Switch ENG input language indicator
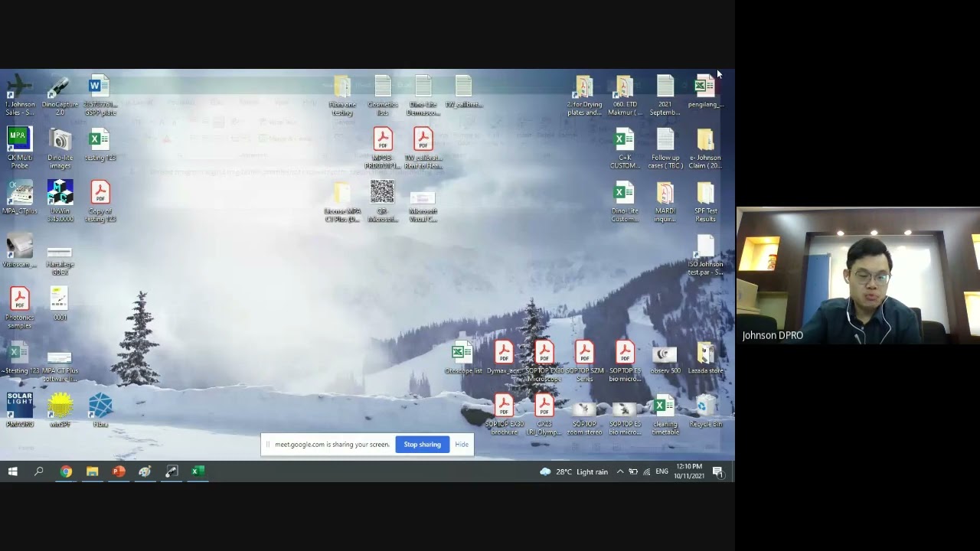 [x=662, y=471]
